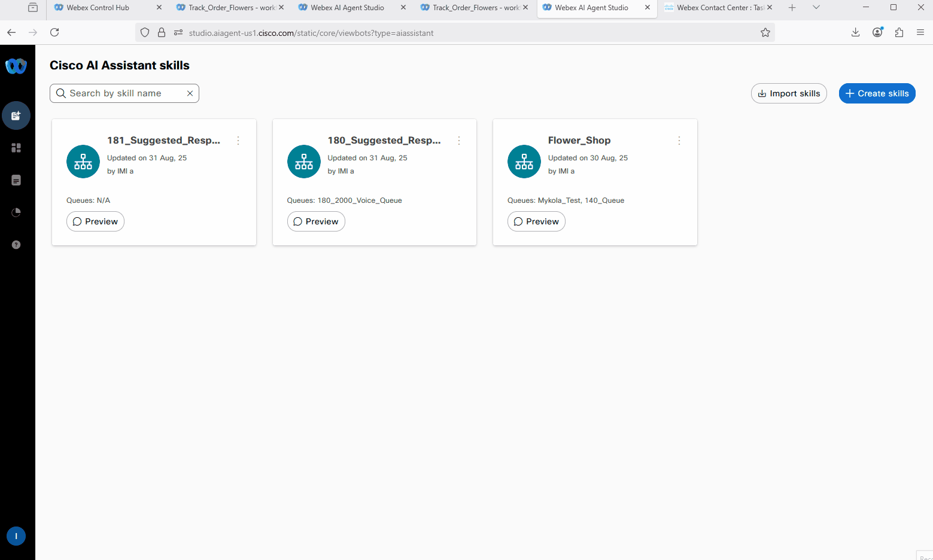Open the help question mark icon
The image size is (933, 560).
pyautogui.click(x=16, y=245)
